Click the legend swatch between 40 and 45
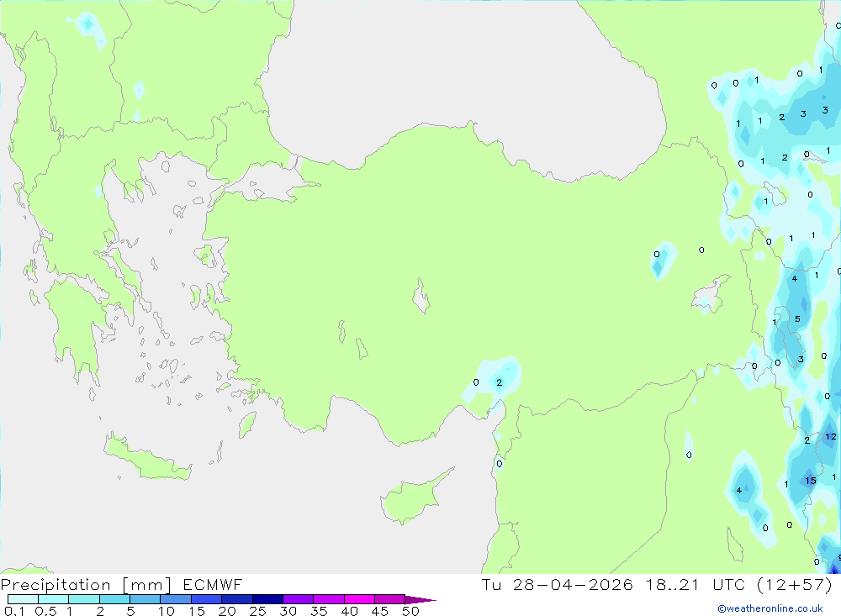This screenshot has width=841, height=616. (359, 599)
